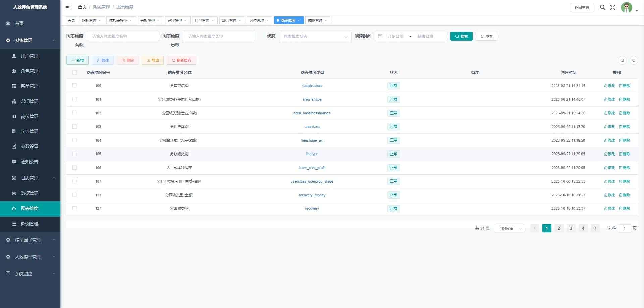
Task: Check the checkbox for row 103
Action: pos(74,127)
